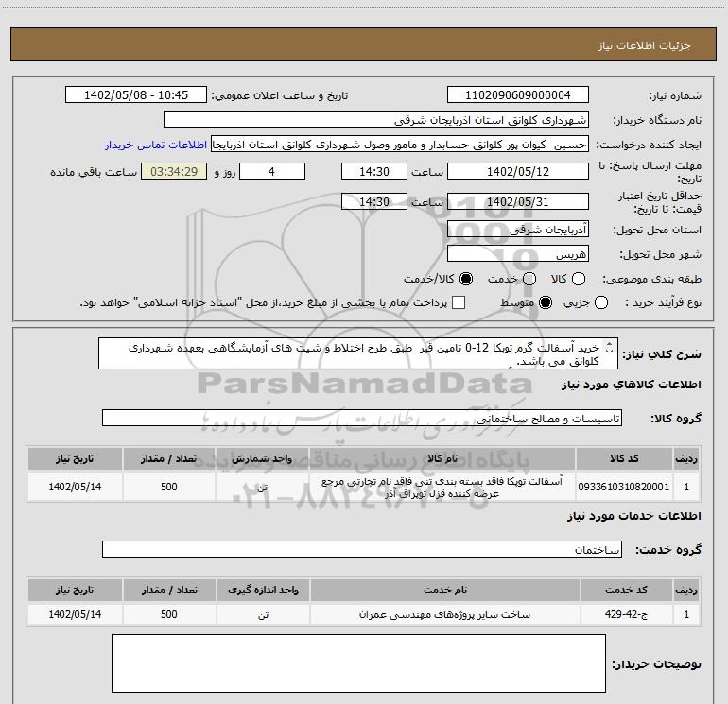728x704 pixels.
Task: Select the خدمت radio button
Action: [529, 279]
